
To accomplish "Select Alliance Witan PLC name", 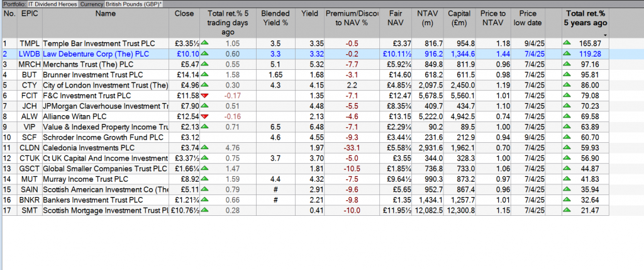I will (74, 116).
